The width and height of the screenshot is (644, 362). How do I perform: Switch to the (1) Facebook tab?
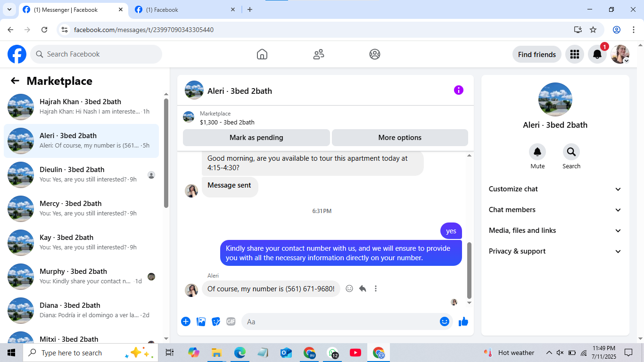[x=185, y=10]
